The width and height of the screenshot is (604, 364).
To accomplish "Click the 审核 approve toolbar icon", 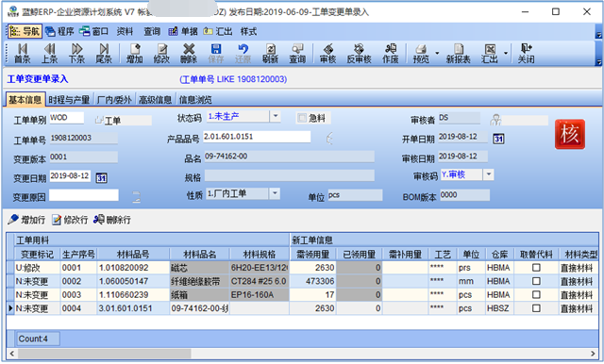I will pos(327,53).
